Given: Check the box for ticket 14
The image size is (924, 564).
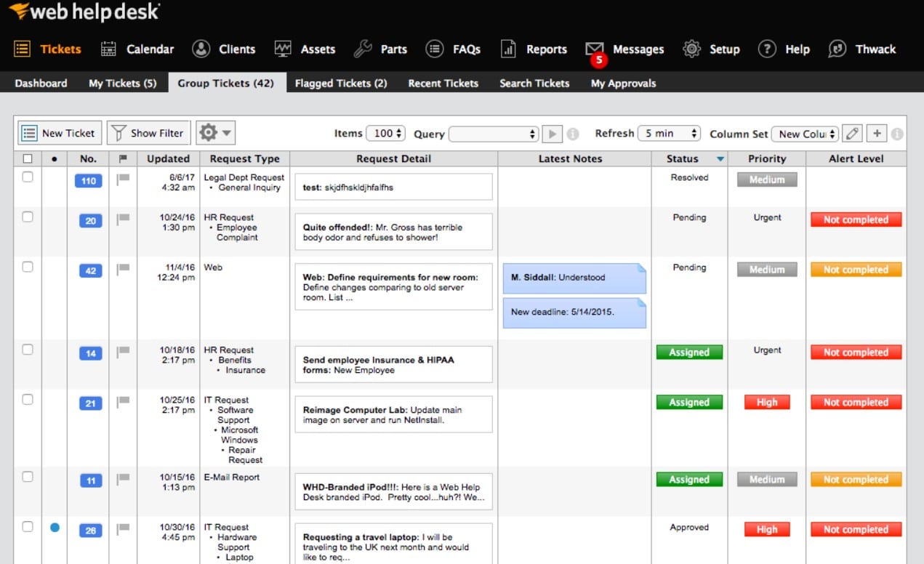Looking at the screenshot, I should 28,350.
